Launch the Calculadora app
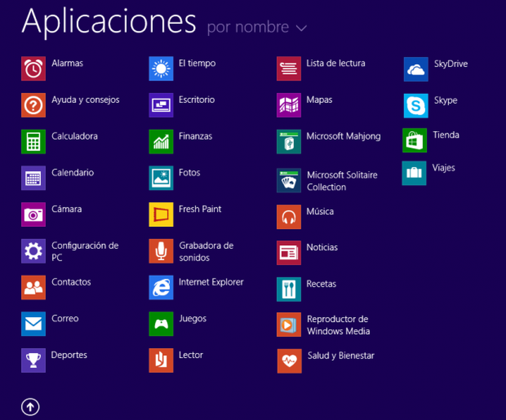 (x=33, y=141)
